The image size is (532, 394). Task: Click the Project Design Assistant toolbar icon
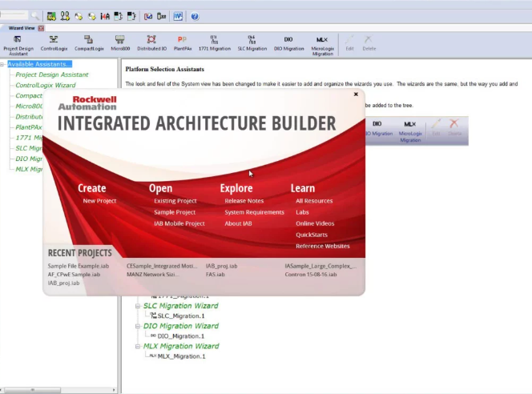(x=18, y=43)
